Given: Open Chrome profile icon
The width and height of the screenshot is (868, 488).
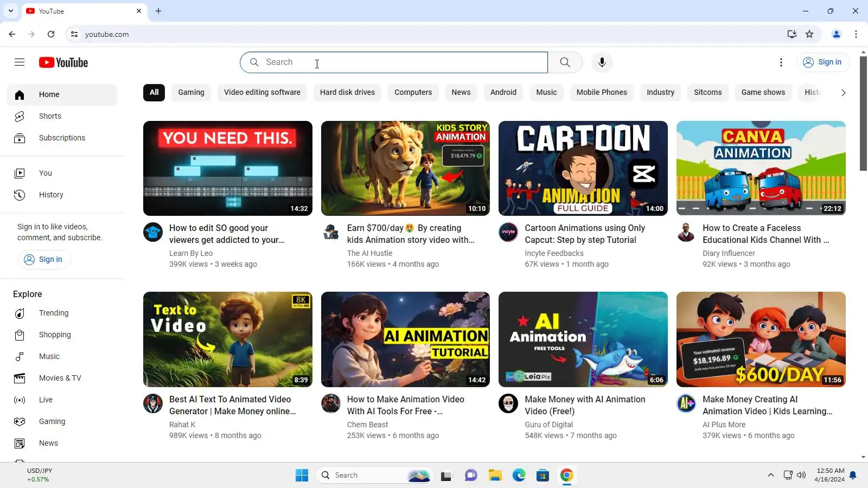Looking at the screenshot, I should coord(836,34).
